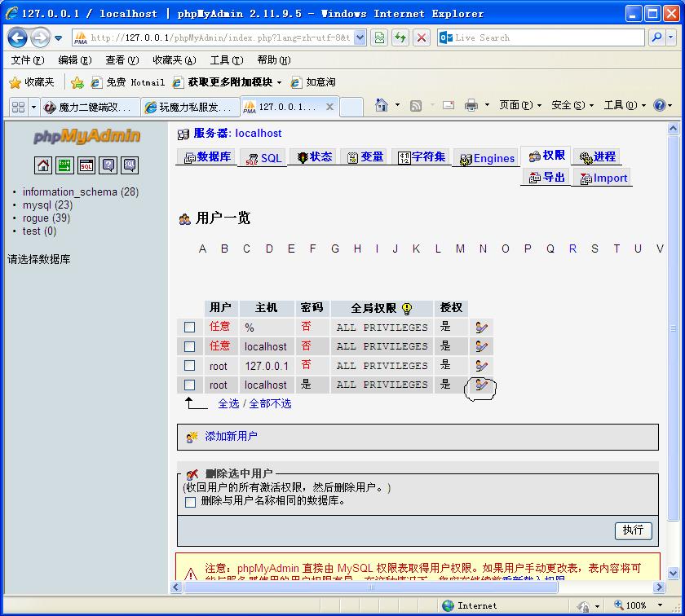685x616 pixels.
Task: Click the phpMyAdmin home icon in sidebar
Action: pos(43,165)
